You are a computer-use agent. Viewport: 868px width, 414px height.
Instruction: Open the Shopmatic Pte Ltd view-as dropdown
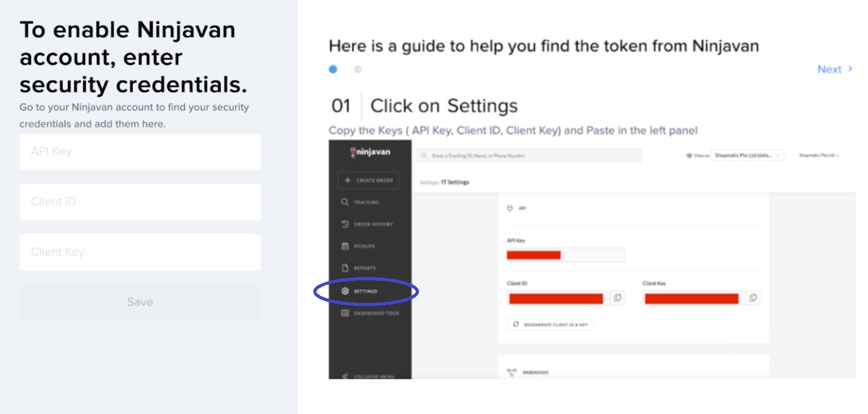(x=747, y=155)
